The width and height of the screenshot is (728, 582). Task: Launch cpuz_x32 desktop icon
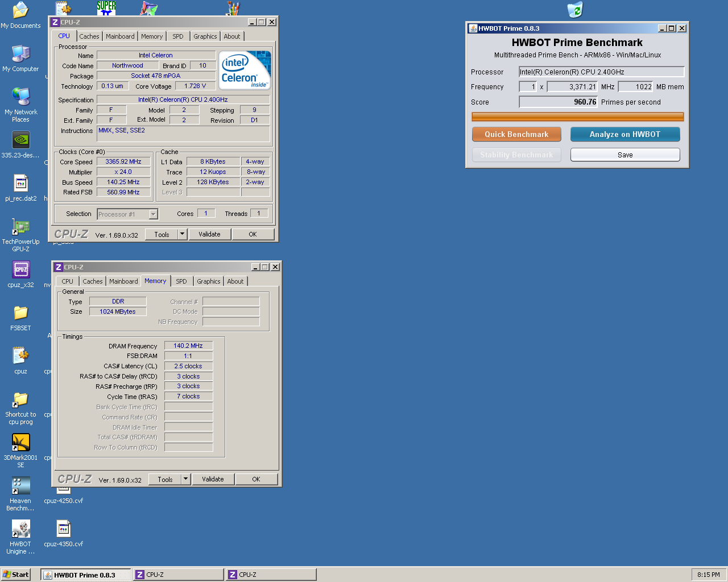(x=20, y=269)
